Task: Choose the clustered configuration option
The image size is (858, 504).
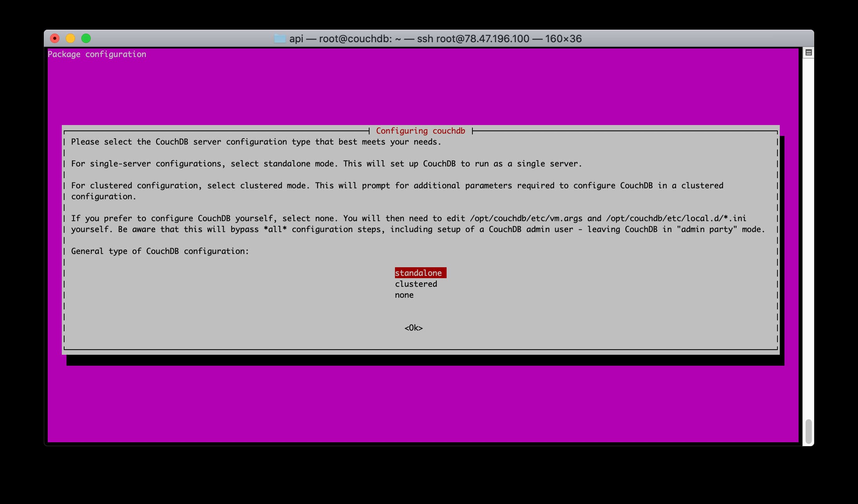Action: [x=416, y=284]
